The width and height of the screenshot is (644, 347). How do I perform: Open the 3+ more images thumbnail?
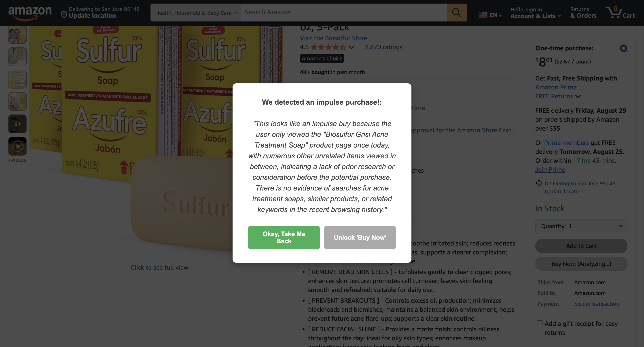tap(17, 124)
